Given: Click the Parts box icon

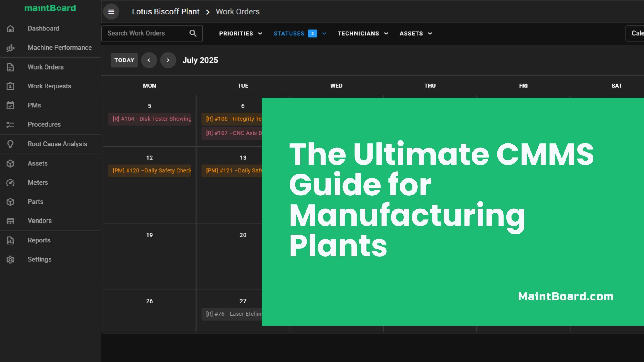Looking at the screenshot, I should click(10, 202).
